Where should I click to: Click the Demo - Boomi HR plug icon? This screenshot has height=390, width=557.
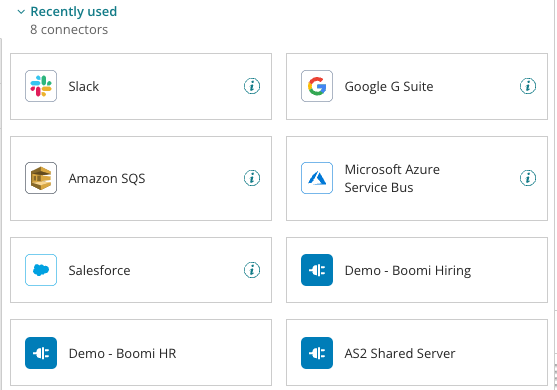pyautogui.click(x=41, y=353)
